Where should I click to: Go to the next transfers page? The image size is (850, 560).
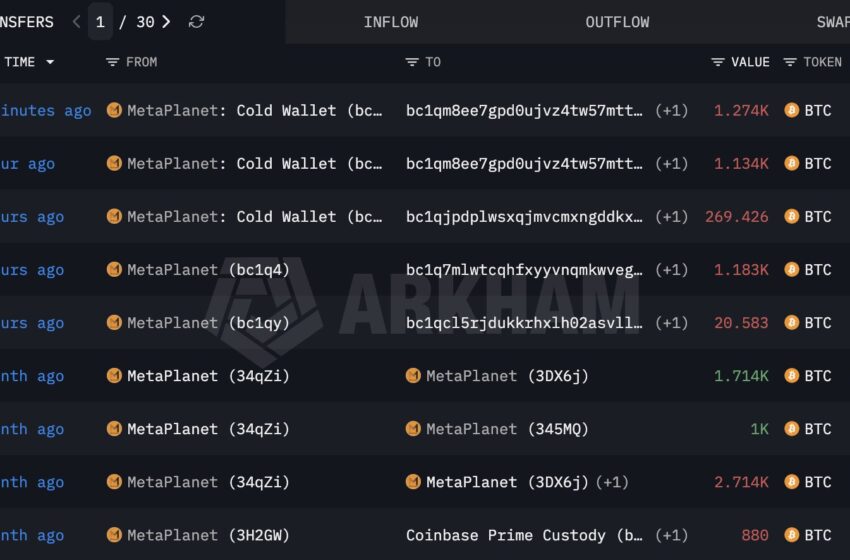click(166, 22)
